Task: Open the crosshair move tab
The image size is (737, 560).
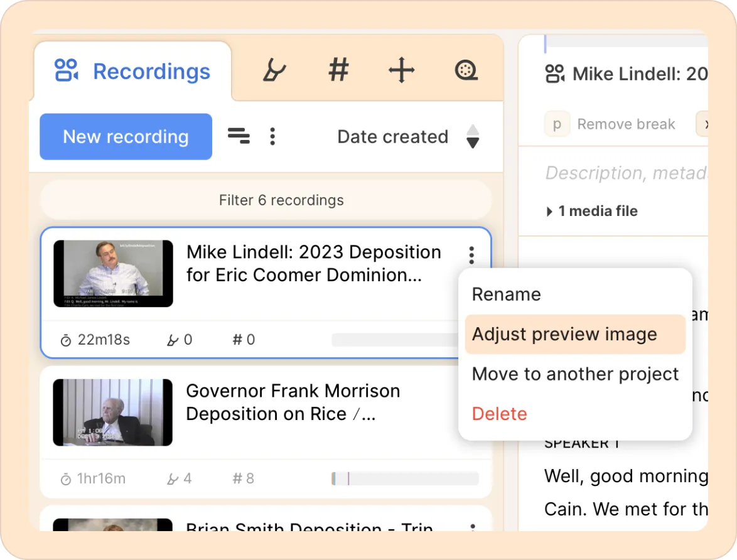Action: click(402, 70)
